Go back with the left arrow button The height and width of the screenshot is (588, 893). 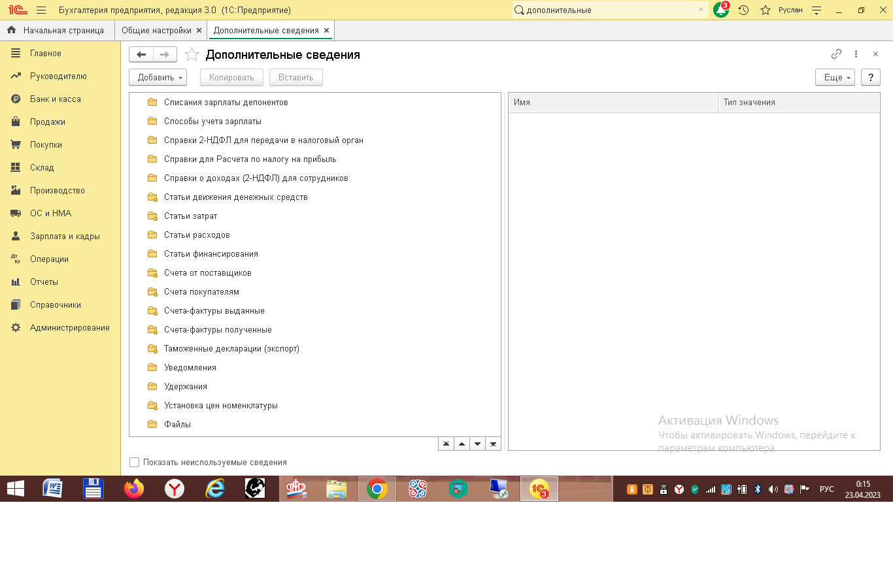[x=141, y=55]
